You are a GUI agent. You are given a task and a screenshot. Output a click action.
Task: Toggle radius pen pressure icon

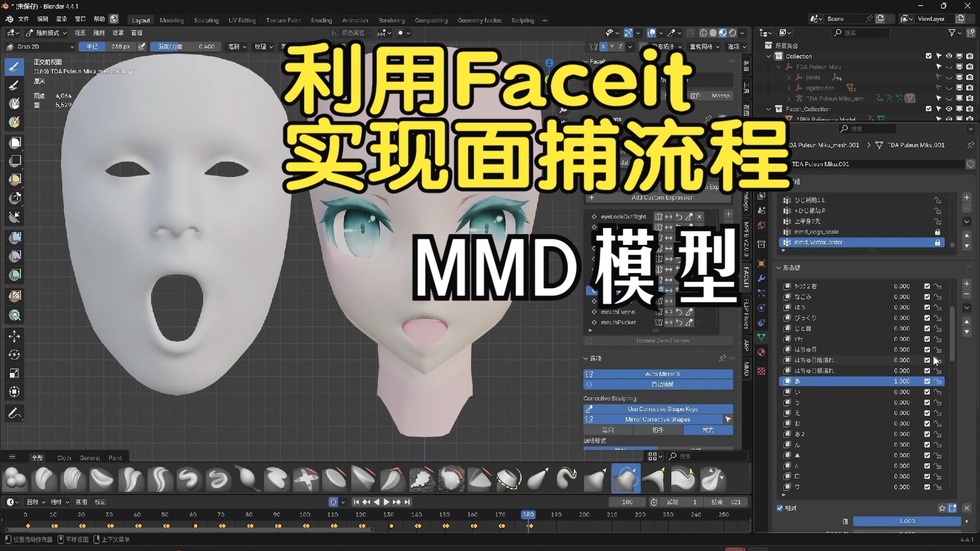pos(142,46)
